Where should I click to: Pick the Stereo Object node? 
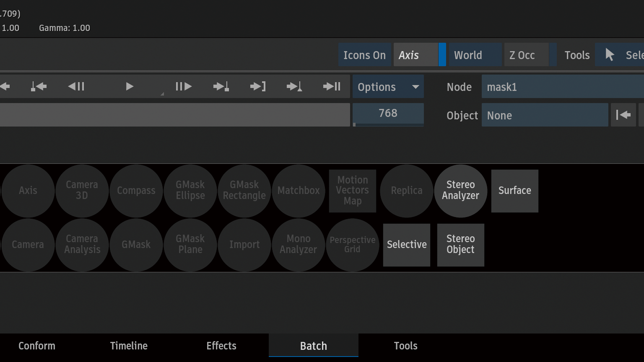click(460, 245)
